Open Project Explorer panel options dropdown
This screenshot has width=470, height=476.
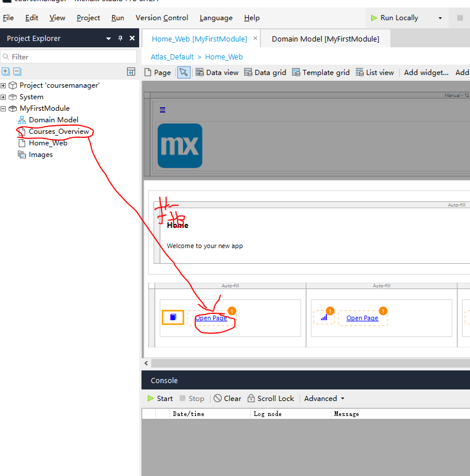pos(109,39)
